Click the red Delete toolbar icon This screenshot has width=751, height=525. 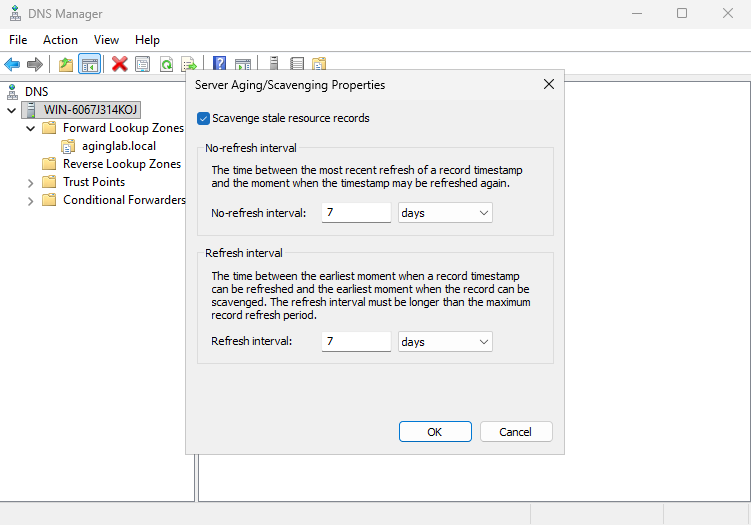tap(119, 64)
